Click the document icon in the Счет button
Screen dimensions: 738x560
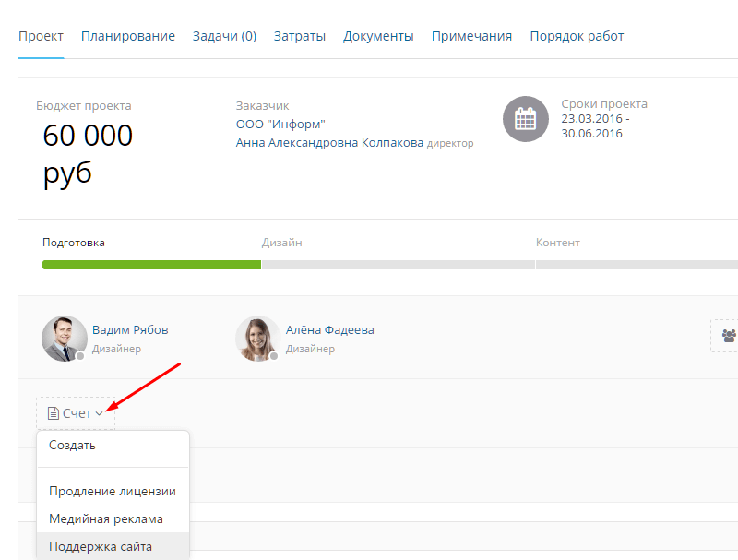(x=54, y=413)
